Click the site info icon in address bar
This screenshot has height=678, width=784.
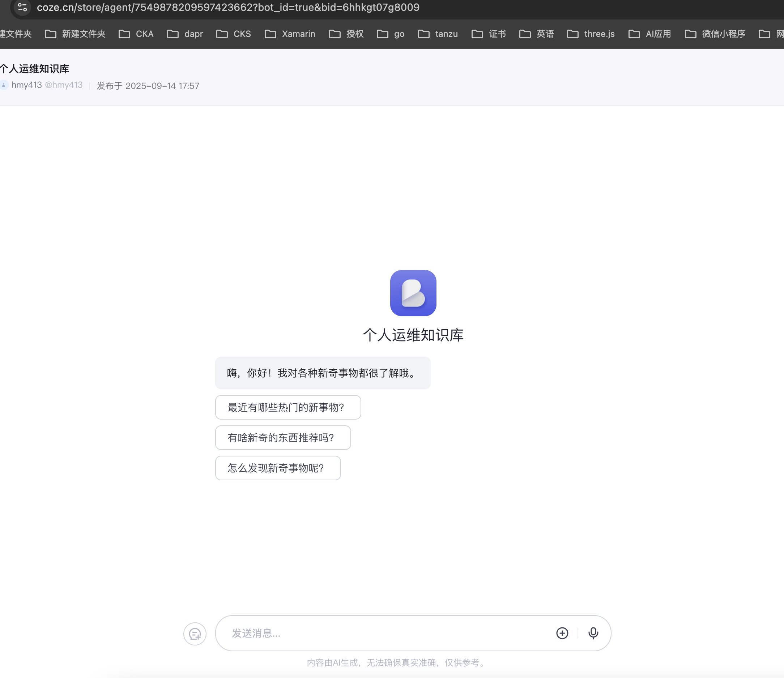[x=22, y=7]
